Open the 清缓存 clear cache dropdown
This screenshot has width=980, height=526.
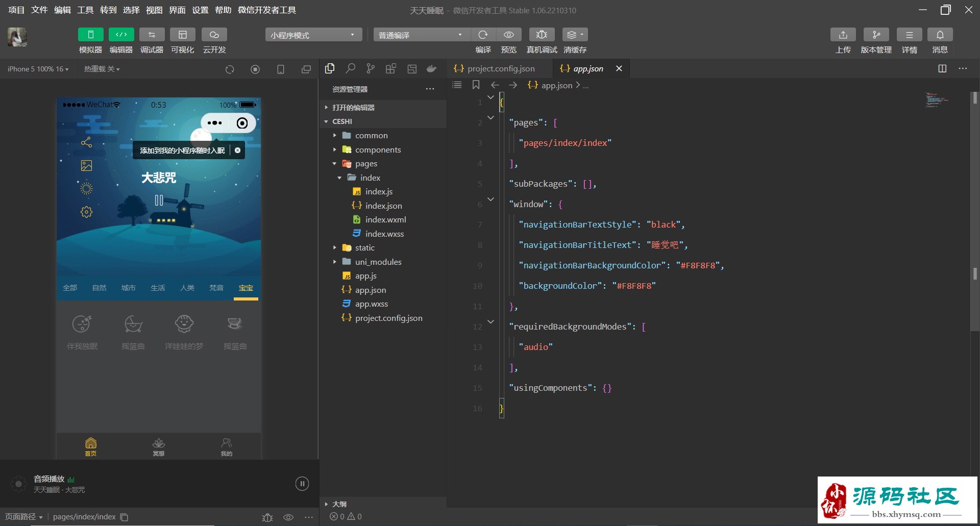pos(575,35)
